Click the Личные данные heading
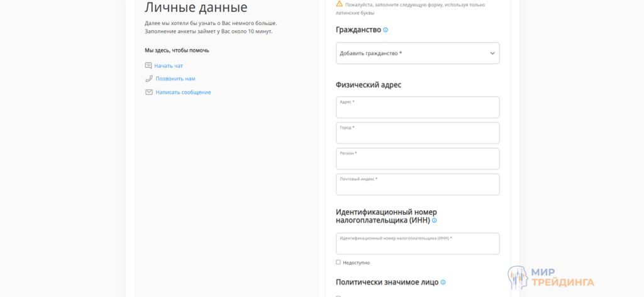 pyautogui.click(x=196, y=8)
